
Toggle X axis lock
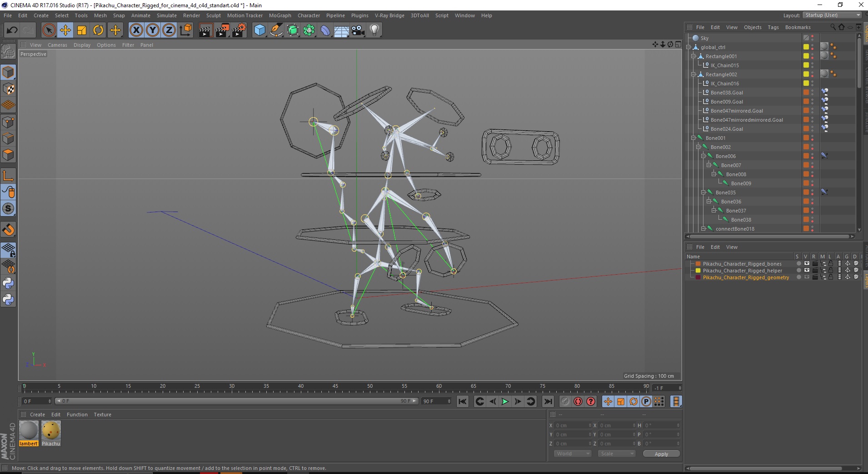136,30
